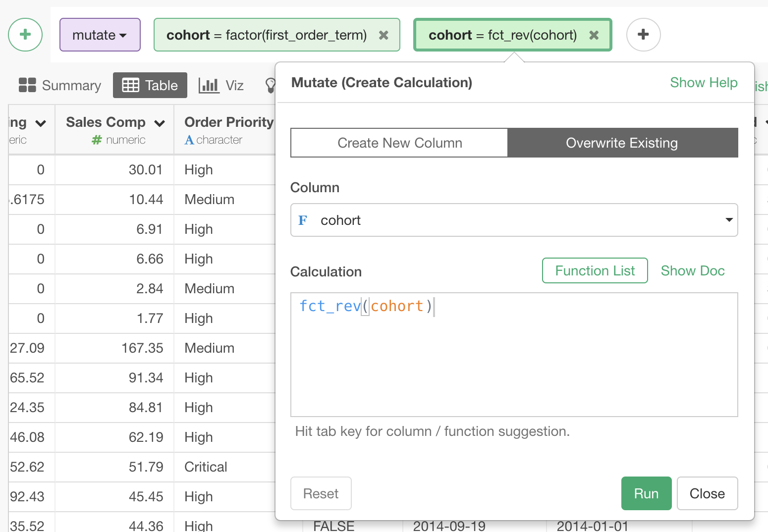Viewport: 768px width, 532px height.
Task: Open the mutate step type dropdown
Action: (x=100, y=35)
